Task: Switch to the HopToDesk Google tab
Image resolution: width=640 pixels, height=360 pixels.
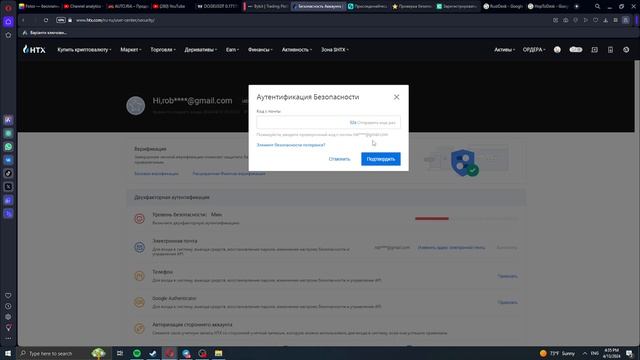Action: [x=548, y=7]
